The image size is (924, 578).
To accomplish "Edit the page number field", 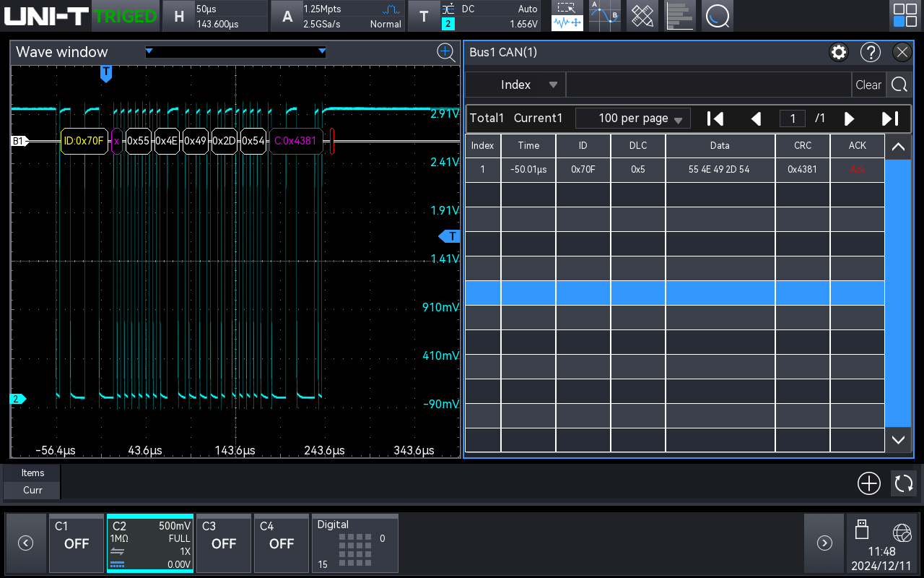I will tap(793, 118).
